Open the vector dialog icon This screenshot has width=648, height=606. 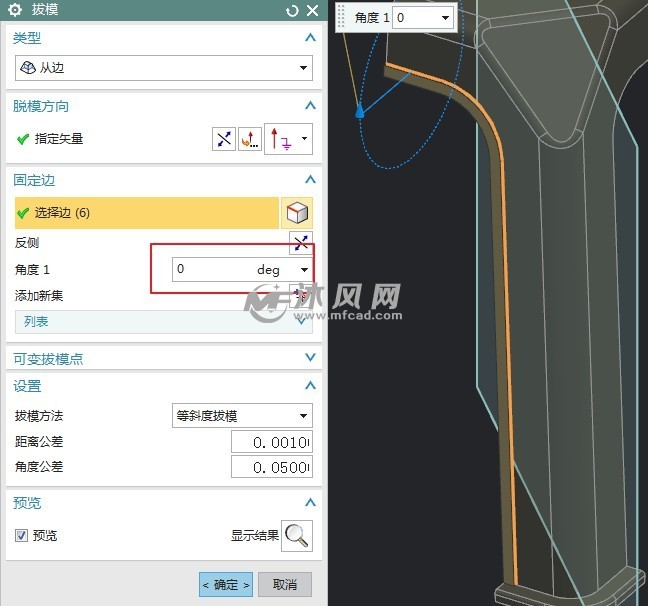tap(250, 139)
